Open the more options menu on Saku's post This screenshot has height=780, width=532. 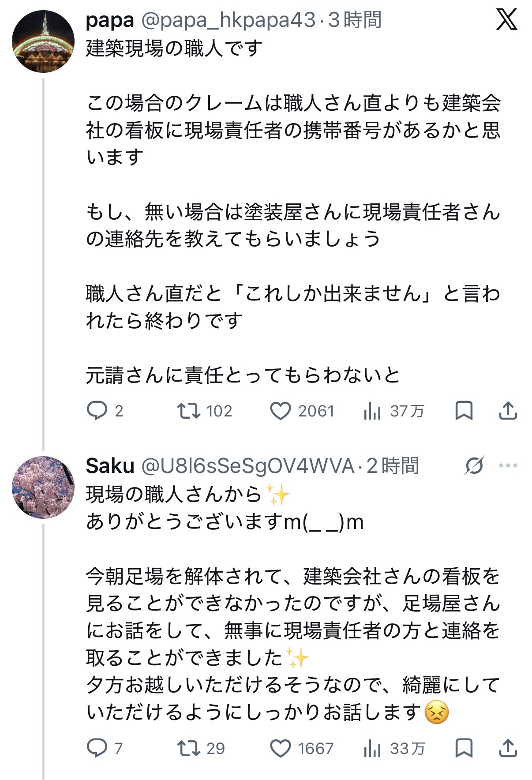coord(508,465)
